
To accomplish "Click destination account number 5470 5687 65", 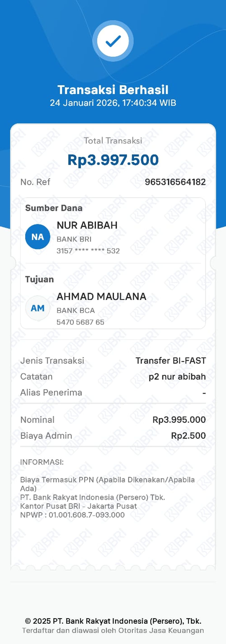I will [80, 322].
